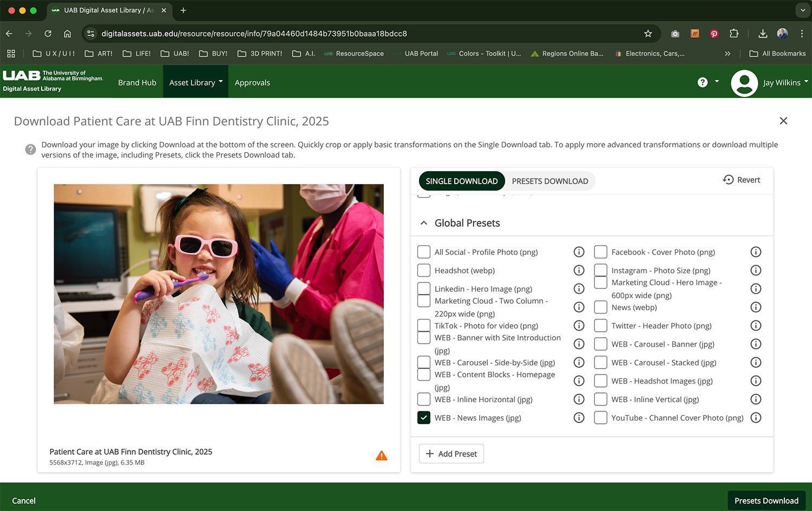Switch to Presets Download tab
The height and width of the screenshot is (511, 812).
(549, 181)
